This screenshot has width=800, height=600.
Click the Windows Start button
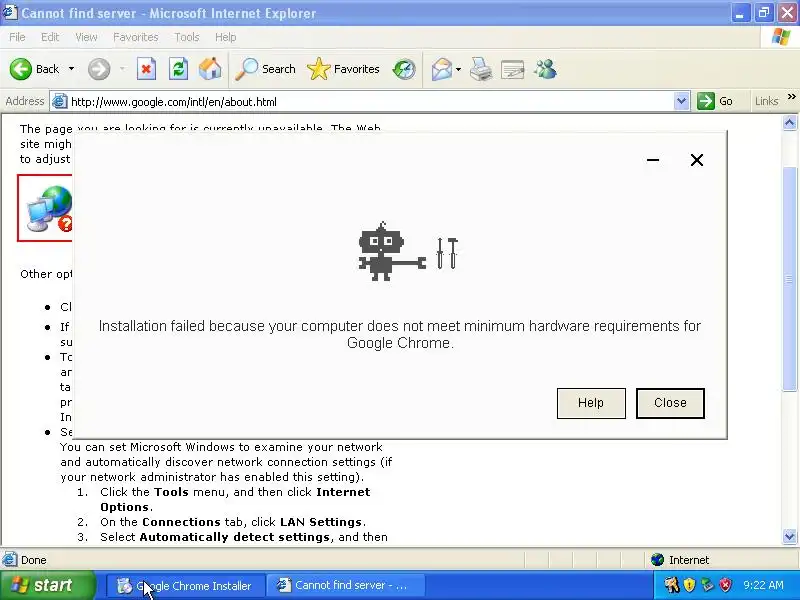tap(47, 585)
